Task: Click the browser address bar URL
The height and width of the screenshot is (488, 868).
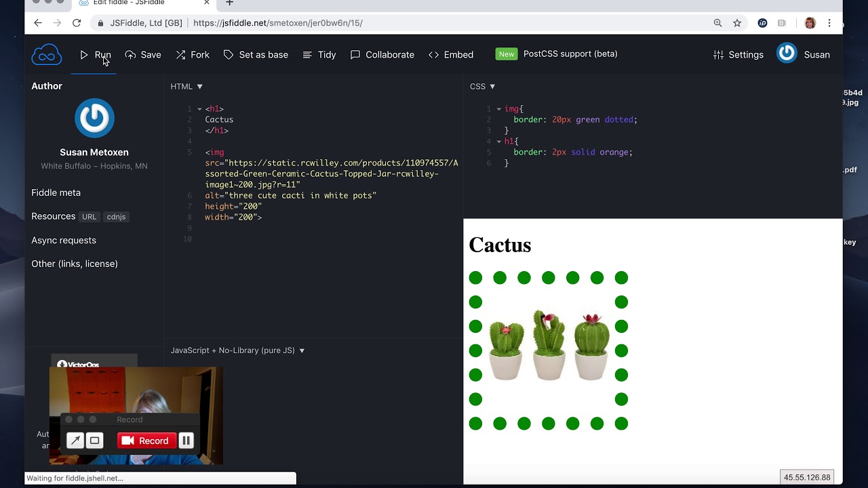Action: [278, 23]
